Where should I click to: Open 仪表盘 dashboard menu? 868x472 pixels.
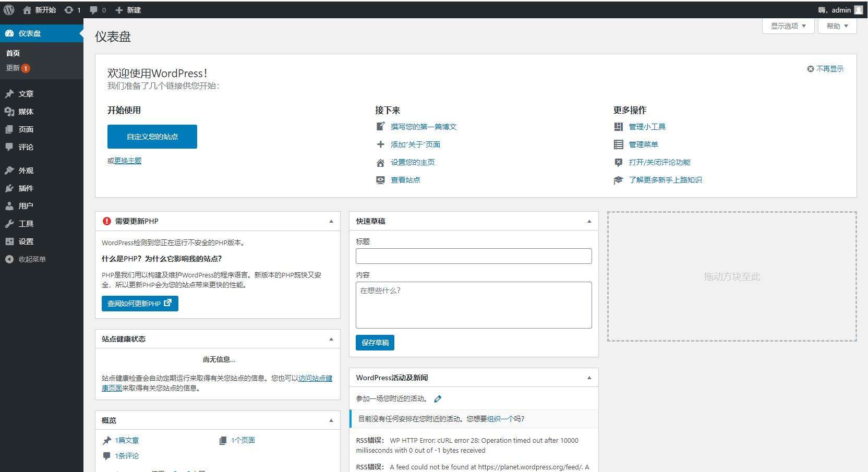[42, 33]
